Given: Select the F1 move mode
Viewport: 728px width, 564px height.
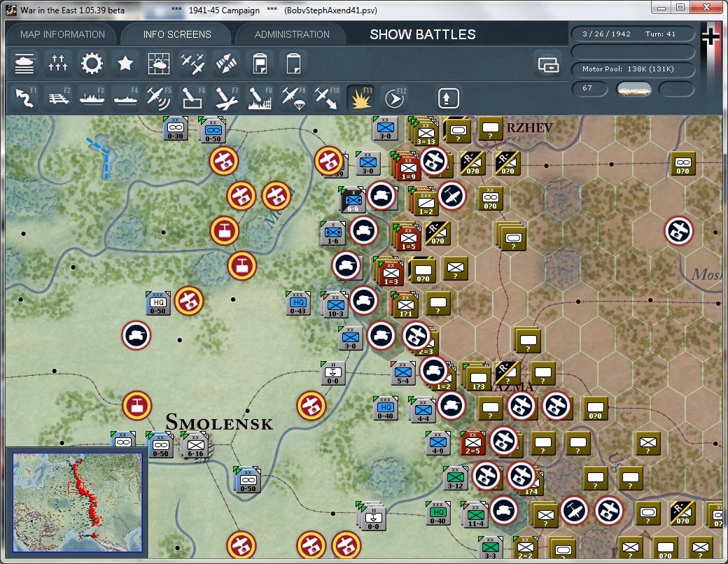Looking at the screenshot, I should tap(24, 98).
